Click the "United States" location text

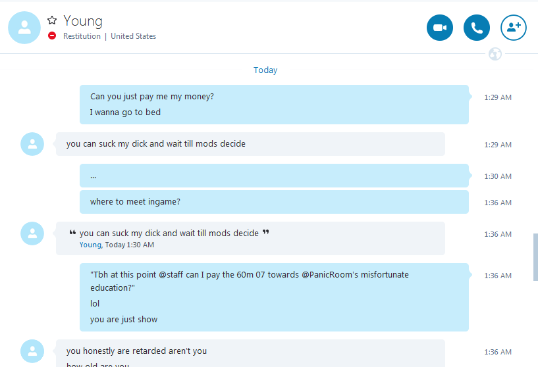[x=133, y=36]
